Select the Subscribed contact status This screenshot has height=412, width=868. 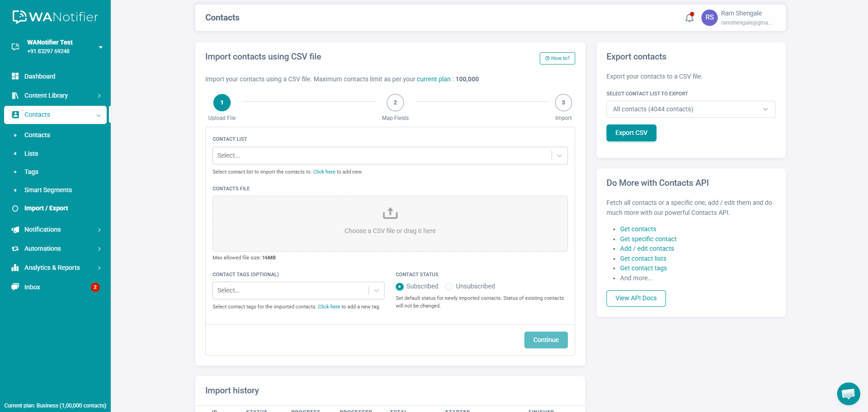399,287
